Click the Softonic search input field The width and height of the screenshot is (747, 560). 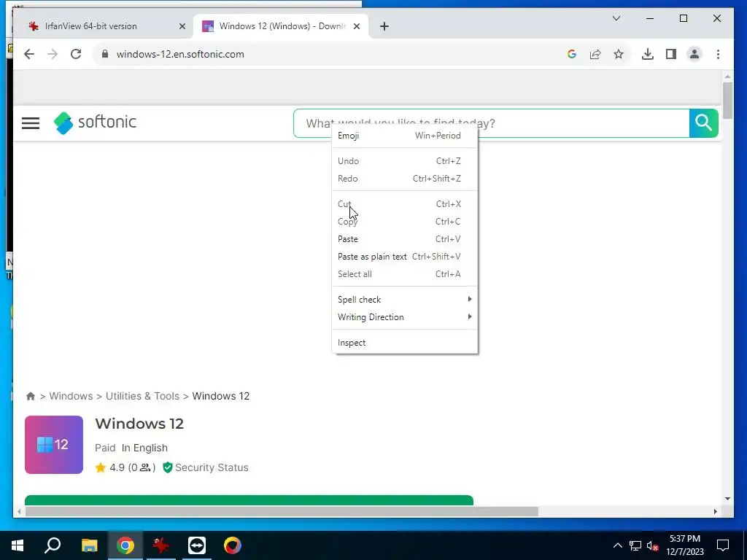point(491,123)
